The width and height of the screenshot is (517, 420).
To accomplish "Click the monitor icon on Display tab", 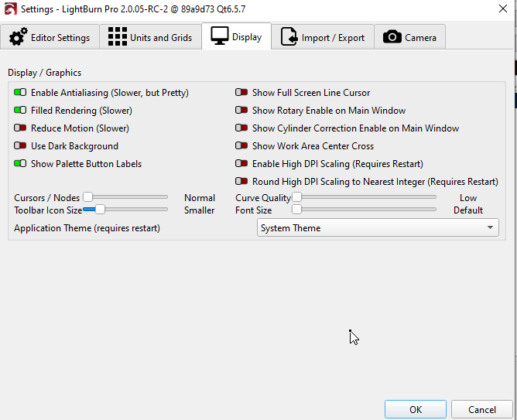I will (220, 36).
